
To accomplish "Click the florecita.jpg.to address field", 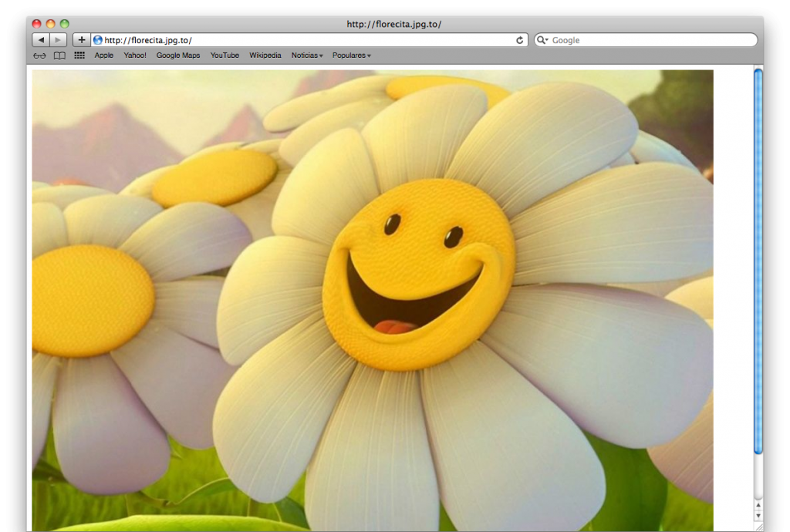I will point(309,40).
